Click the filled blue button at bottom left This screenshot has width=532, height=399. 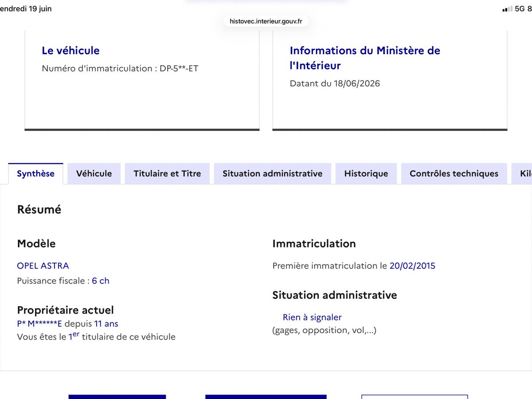[x=117, y=397]
